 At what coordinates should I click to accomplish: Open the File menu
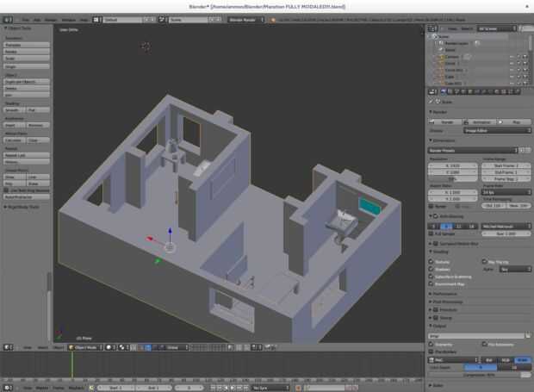point(26,20)
